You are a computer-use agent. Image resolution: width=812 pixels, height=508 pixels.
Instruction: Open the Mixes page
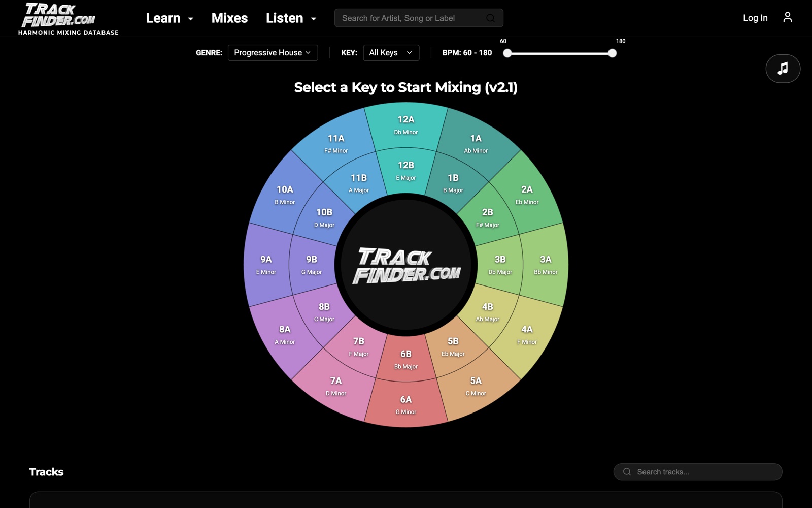(229, 18)
